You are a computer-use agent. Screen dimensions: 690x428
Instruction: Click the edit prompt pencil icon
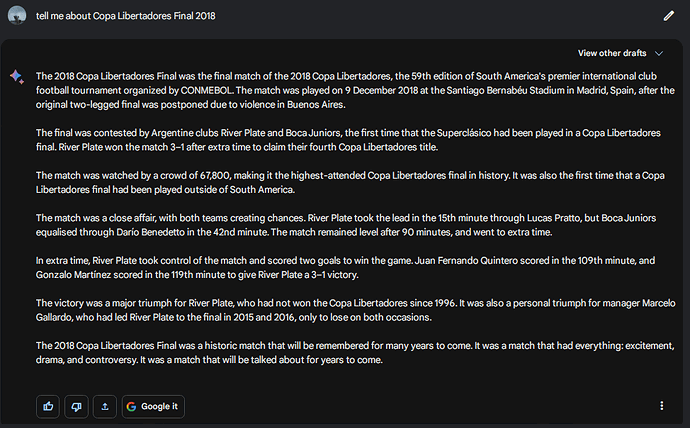[x=668, y=16]
